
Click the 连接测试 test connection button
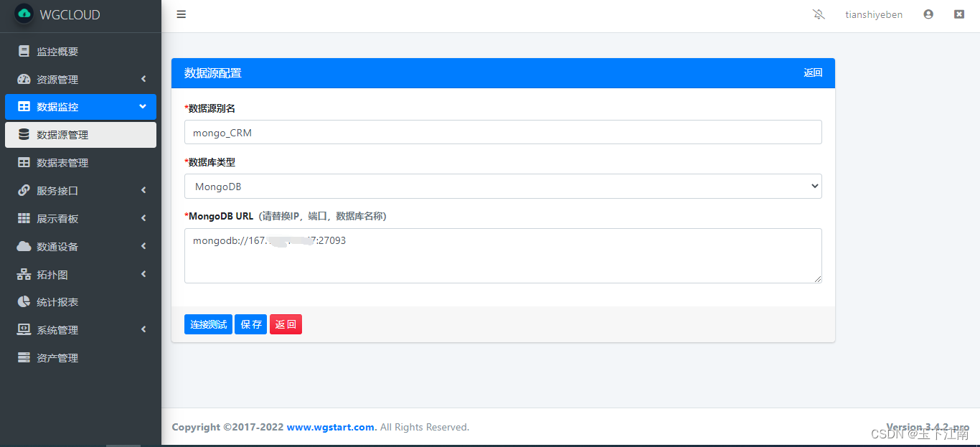click(x=208, y=324)
